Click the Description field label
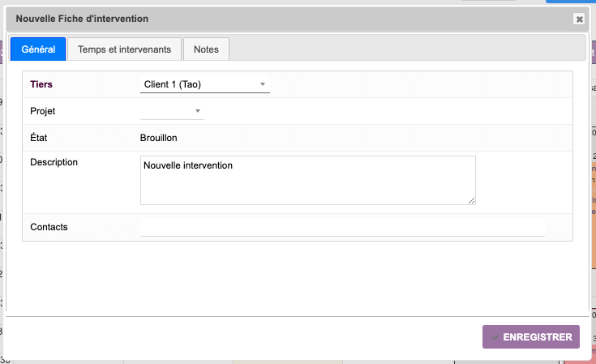 point(54,162)
